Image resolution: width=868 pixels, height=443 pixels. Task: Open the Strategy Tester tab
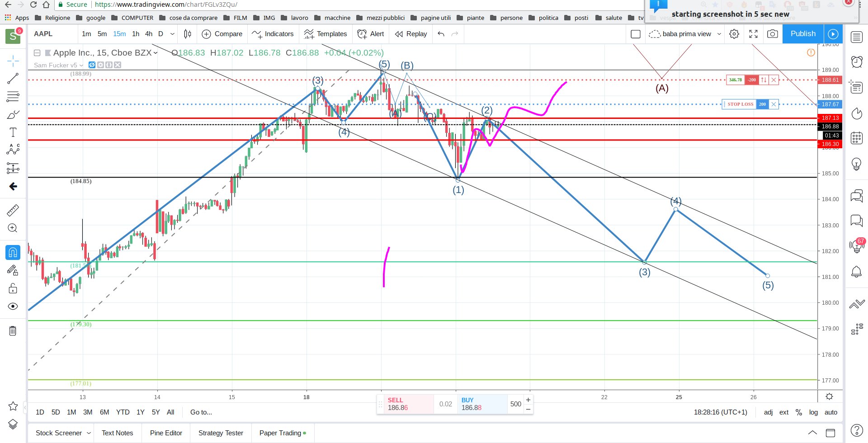click(221, 433)
